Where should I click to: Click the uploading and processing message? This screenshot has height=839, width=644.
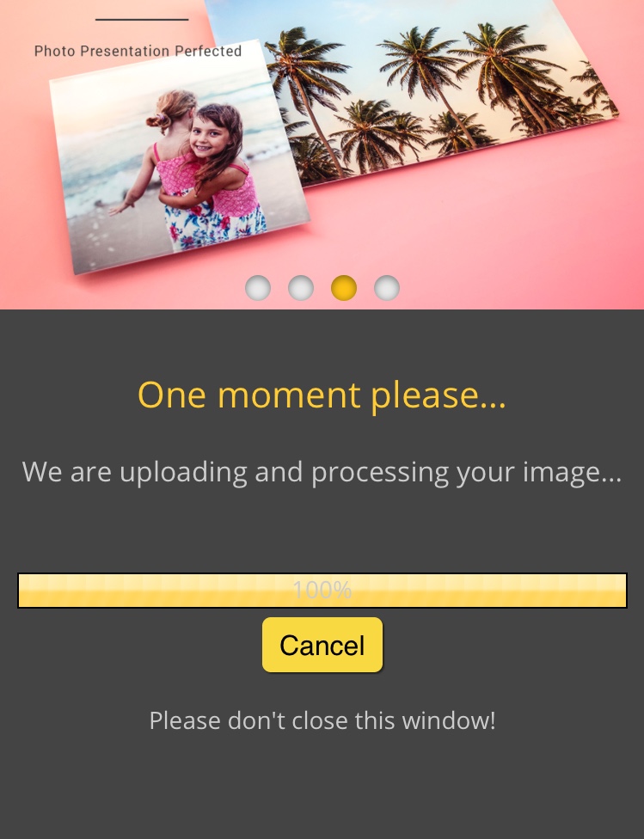(x=322, y=473)
